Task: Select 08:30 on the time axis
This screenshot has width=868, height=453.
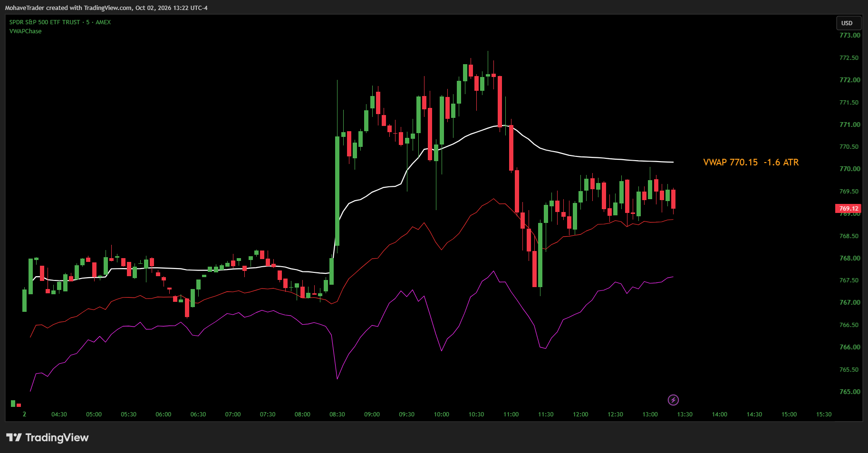Action: click(337, 414)
